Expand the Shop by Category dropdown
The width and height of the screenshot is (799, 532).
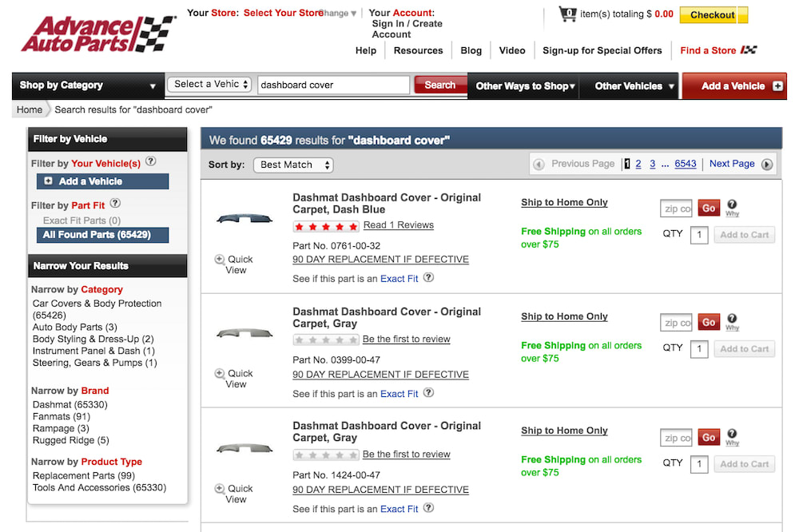[88, 85]
